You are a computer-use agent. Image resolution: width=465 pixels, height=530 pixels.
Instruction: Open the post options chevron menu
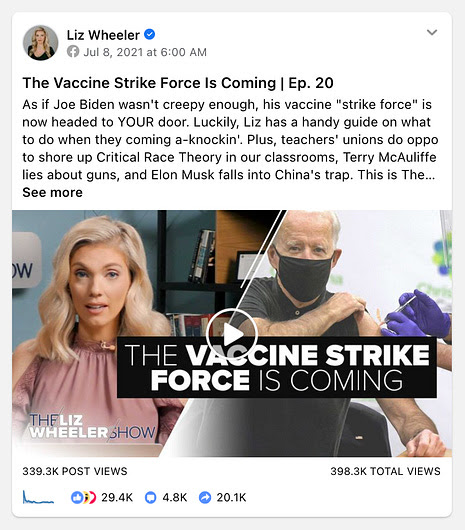click(x=432, y=32)
